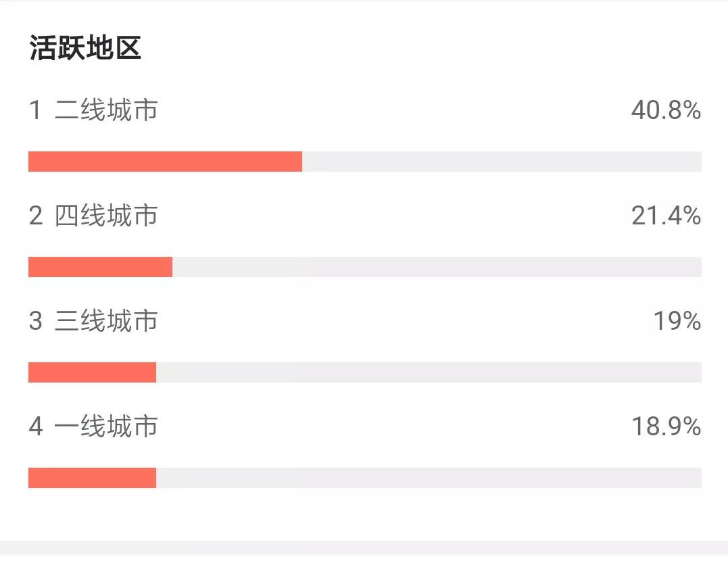Click the gray unfilled bar portion for 一线城市

coord(429,478)
